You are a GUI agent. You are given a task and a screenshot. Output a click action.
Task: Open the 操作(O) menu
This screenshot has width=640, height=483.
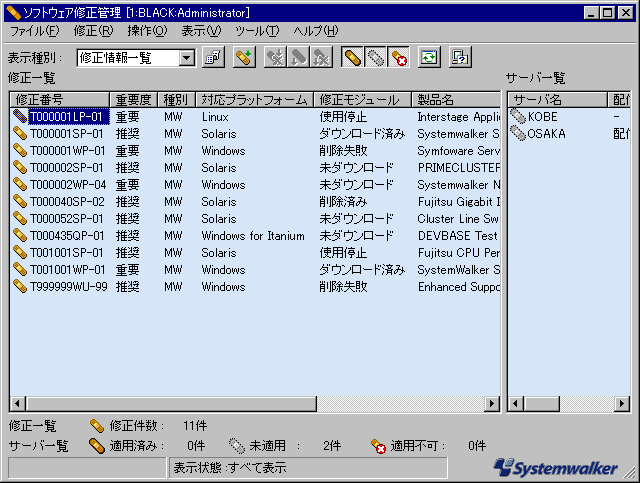pos(147,31)
